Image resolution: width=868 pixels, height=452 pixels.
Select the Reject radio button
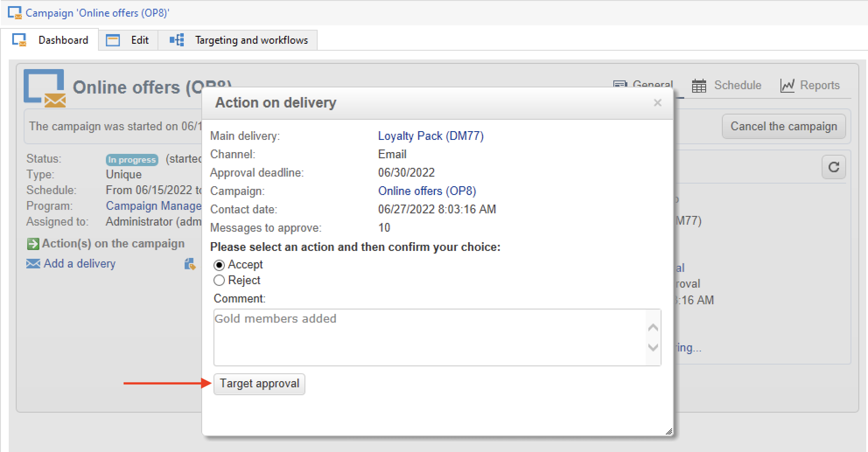click(x=219, y=280)
